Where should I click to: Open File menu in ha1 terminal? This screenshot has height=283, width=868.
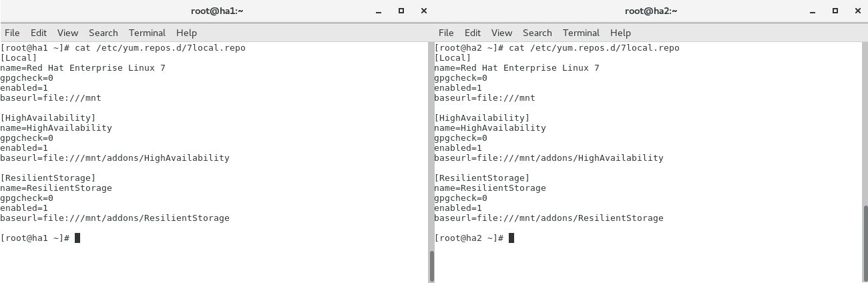(12, 33)
